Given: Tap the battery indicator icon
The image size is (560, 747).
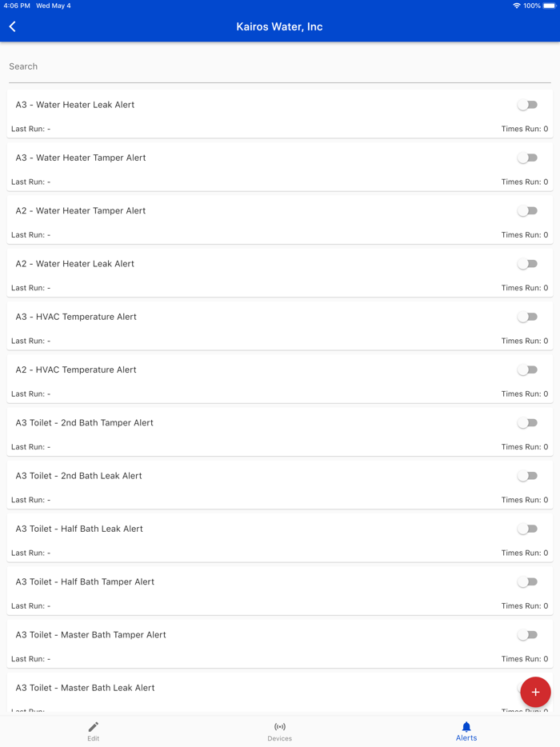Looking at the screenshot, I should pos(550,6).
